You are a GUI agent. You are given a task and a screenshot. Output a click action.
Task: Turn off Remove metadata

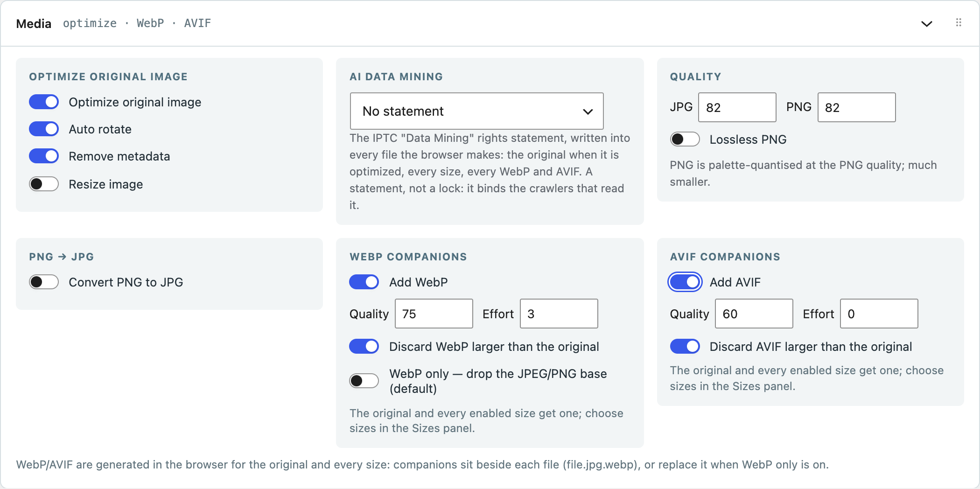point(44,156)
